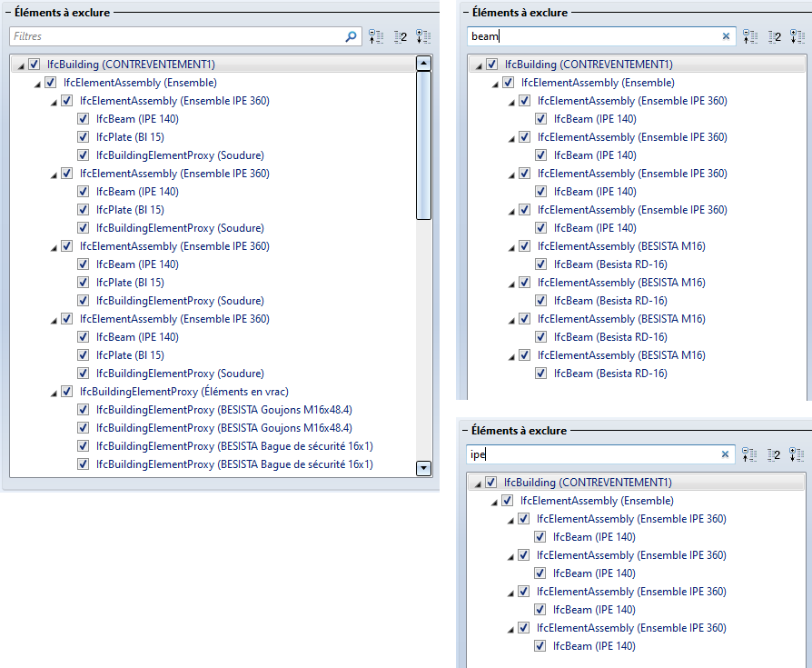The width and height of the screenshot is (812, 668).
Task: Click the scrollbar down arrow in unfiltered panel
Action: 423,468
